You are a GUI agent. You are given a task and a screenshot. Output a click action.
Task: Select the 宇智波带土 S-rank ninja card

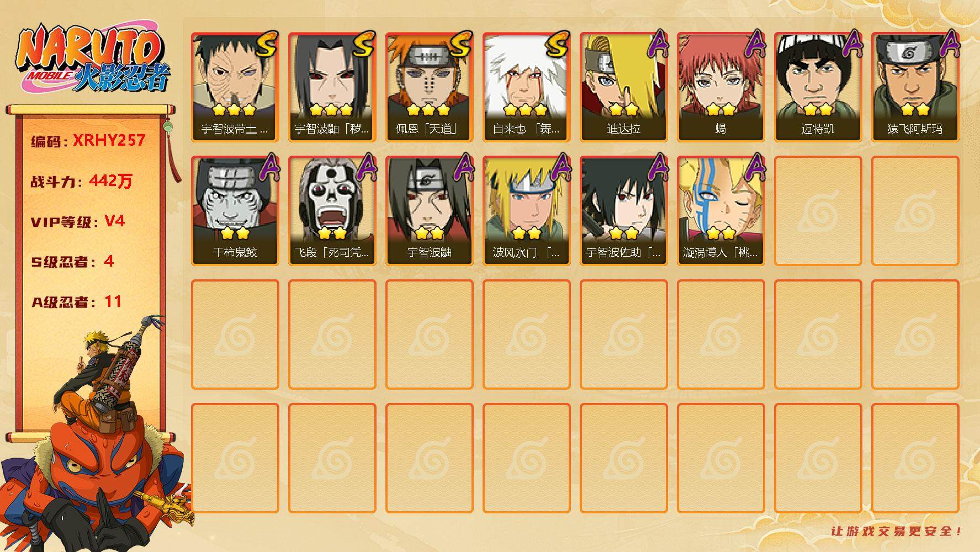pos(235,87)
